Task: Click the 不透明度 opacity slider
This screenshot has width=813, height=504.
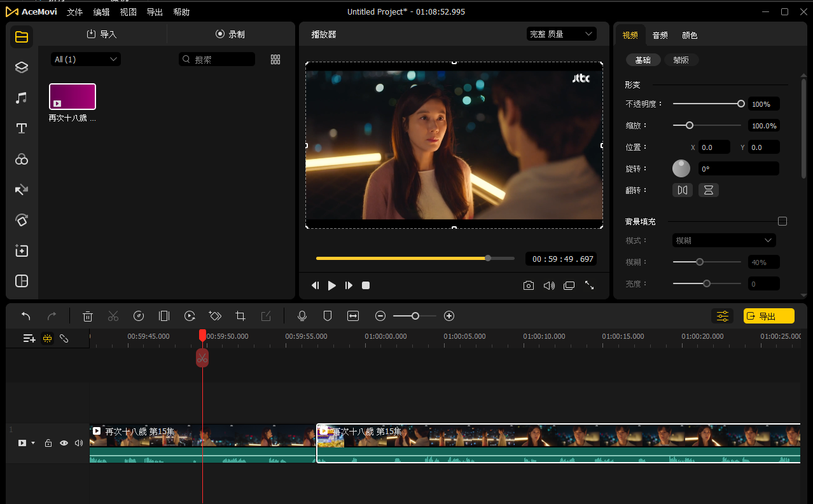Action: (x=707, y=104)
